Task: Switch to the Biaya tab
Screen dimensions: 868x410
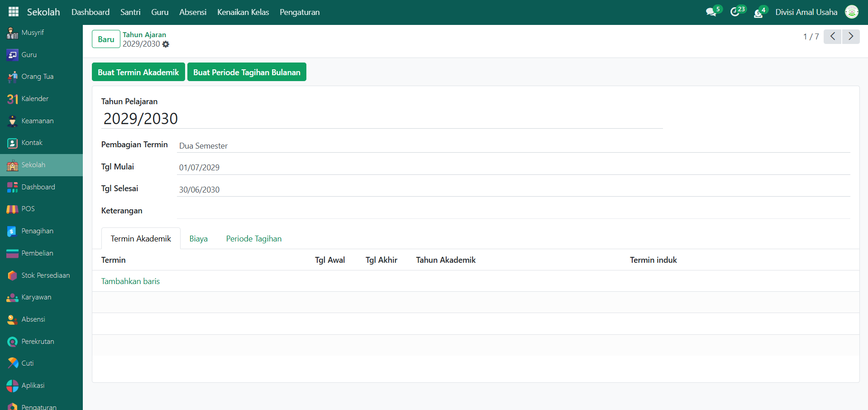Action: 198,239
